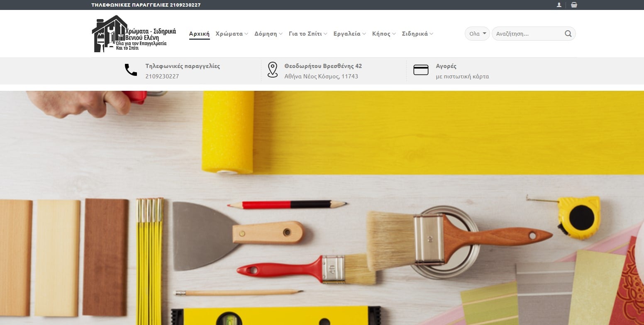Screen dimensions: 644x325
Task: Click the phone handset icon
Action: tap(131, 70)
